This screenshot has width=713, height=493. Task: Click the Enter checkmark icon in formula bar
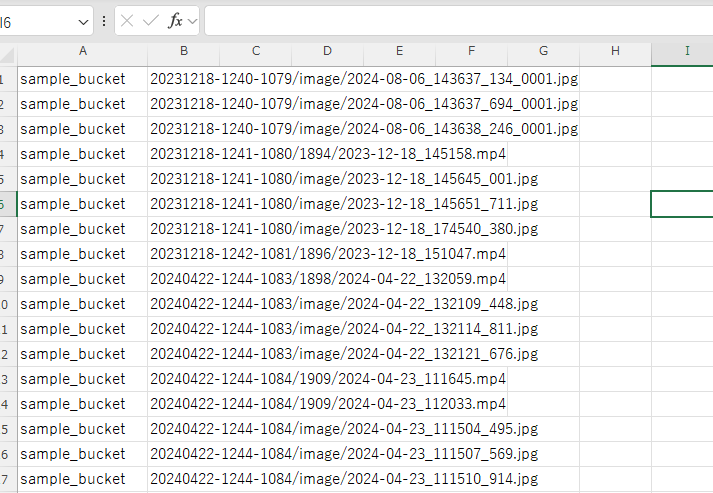(151, 21)
